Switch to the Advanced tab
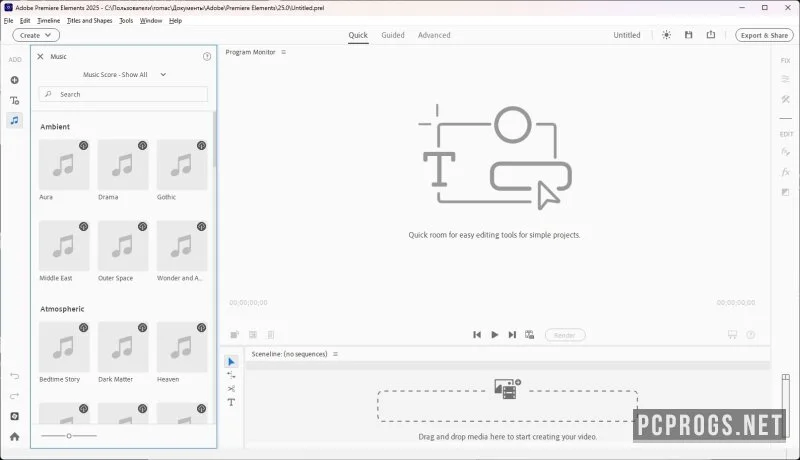 (434, 35)
